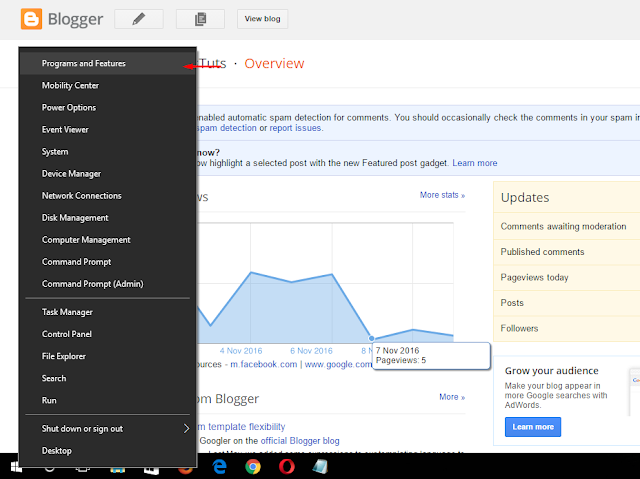Click the 4 Nov 2016 axis label
The image size is (640, 479).
point(241,351)
